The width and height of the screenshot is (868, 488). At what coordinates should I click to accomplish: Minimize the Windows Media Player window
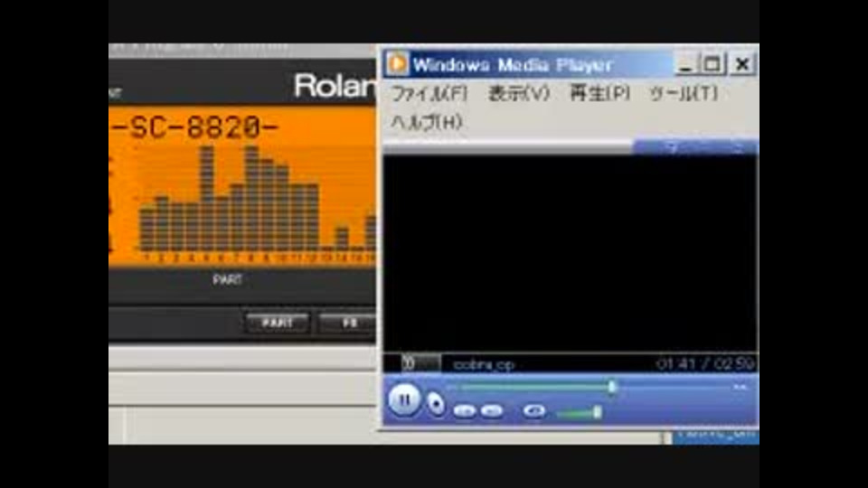pos(685,64)
